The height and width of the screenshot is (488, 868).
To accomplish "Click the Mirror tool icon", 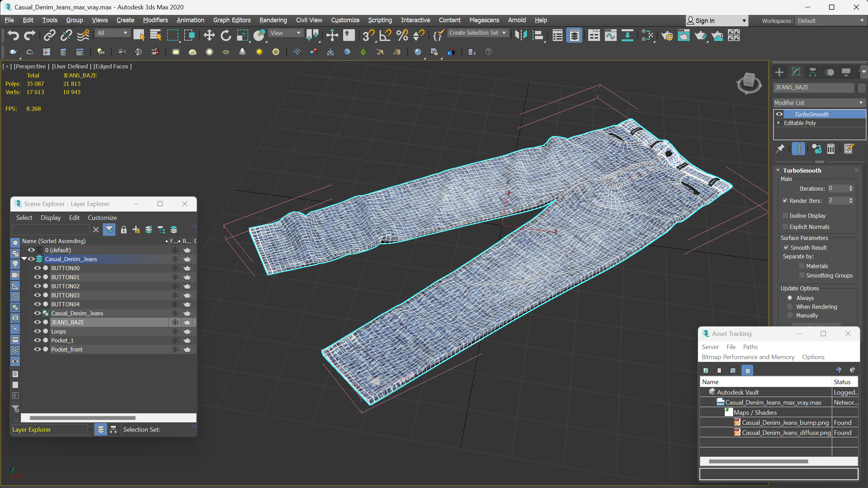I will tap(521, 35).
